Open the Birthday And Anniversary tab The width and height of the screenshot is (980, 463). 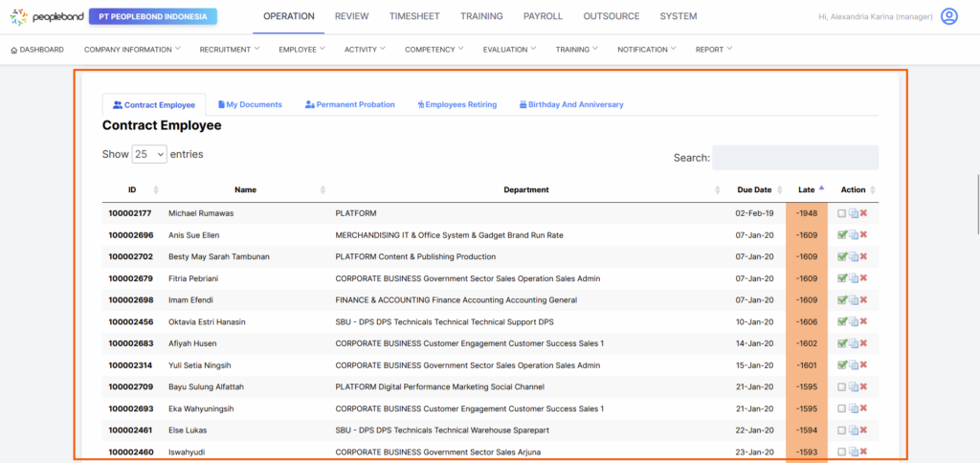(x=571, y=104)
